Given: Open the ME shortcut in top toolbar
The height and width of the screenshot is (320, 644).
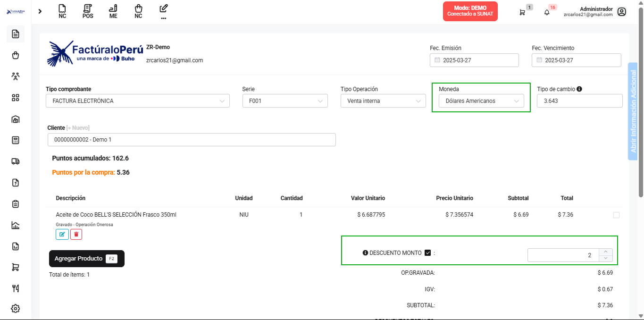Looking at the screenshot, I should pos(113,11).
